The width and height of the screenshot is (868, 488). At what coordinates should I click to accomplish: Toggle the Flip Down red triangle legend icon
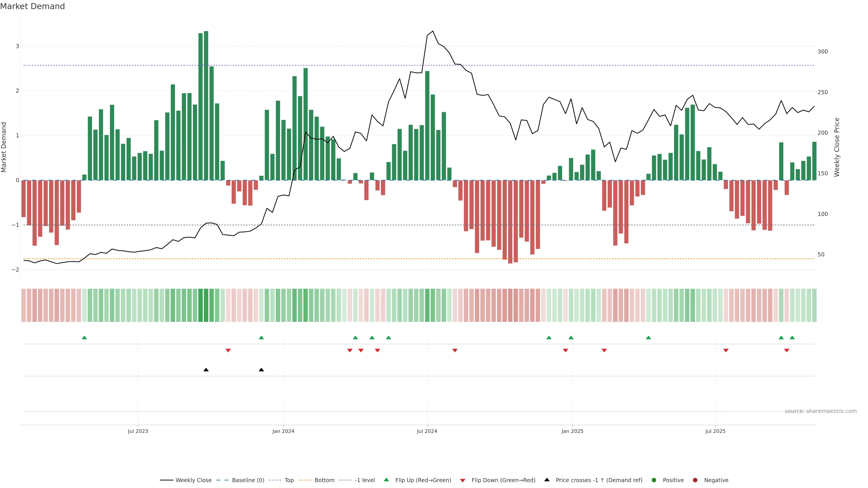[463, 480]
